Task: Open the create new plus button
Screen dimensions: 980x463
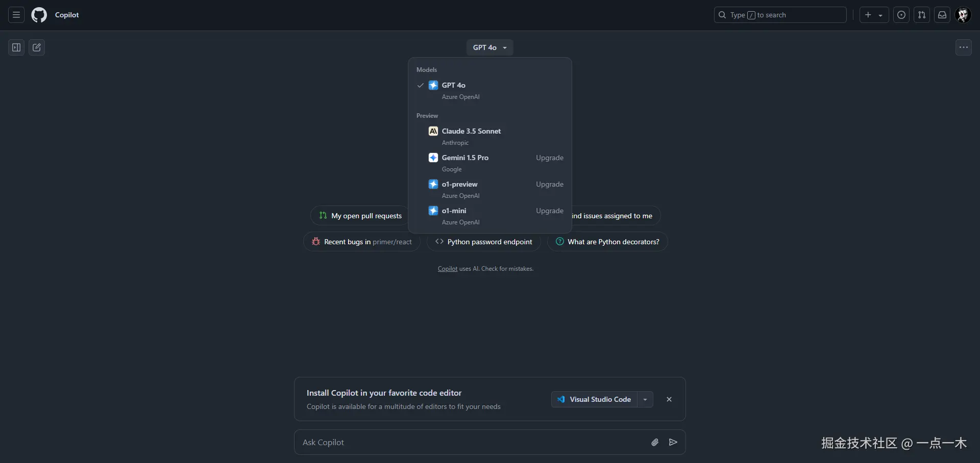Action: pyautogui.click(x=868, y=15)
